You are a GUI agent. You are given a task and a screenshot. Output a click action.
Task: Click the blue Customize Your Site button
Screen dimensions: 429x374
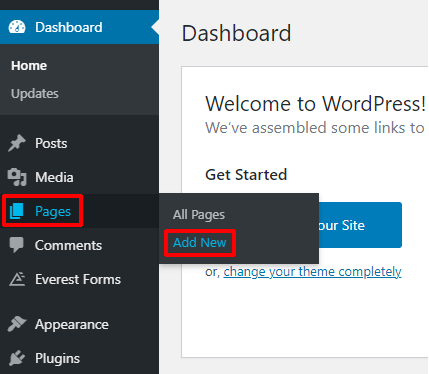[x=360, y=225]
